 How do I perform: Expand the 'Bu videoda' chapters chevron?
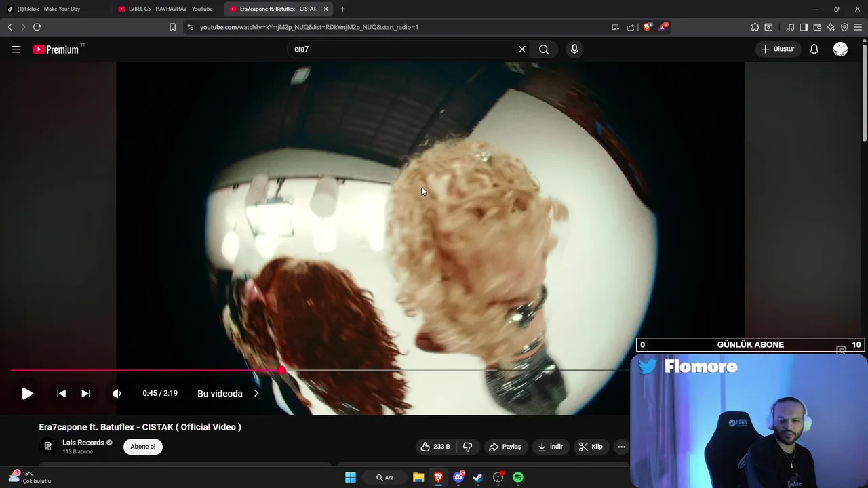click(x=256, y=393)
